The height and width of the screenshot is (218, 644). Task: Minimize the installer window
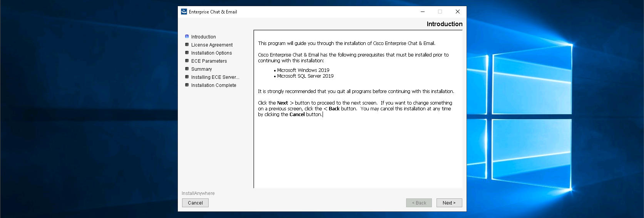point(423,12)
